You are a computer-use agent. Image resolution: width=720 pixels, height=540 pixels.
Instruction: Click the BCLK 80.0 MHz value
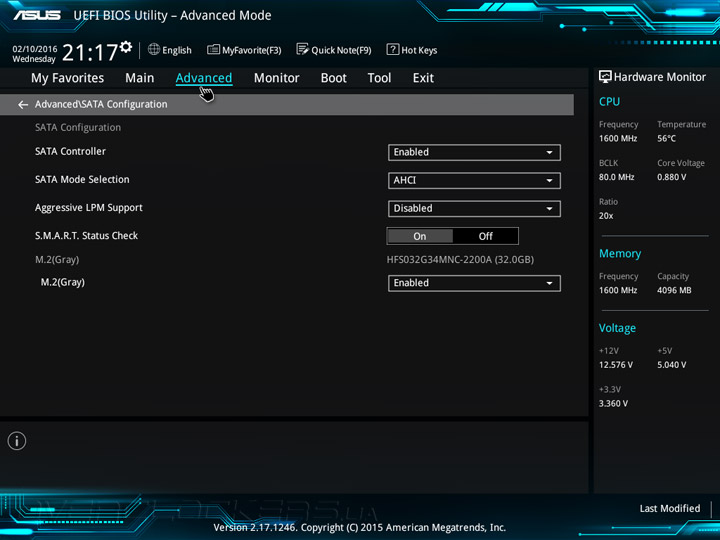pyautogui.click(x=616, y=177)
